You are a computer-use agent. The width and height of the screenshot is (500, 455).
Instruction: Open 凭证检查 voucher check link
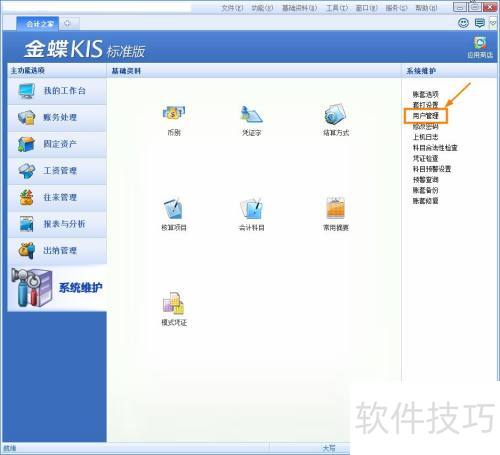click(425, 158)
